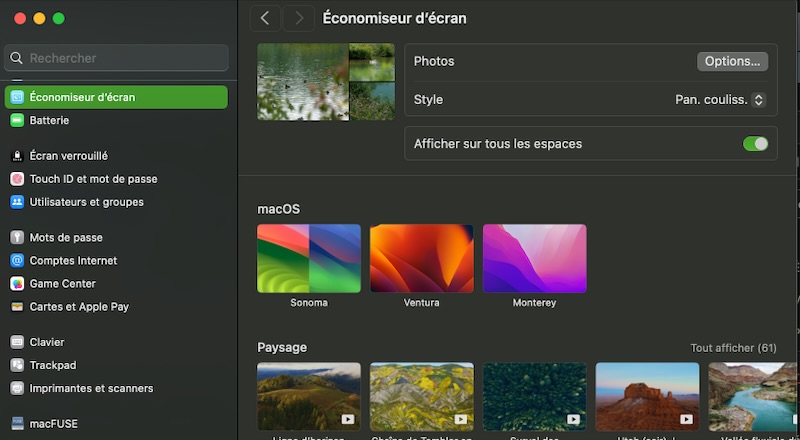The width and height of the screenshot is (800, 440).
Task: Toggle Afficher sur tous les espaces
Action: point(755,144)
